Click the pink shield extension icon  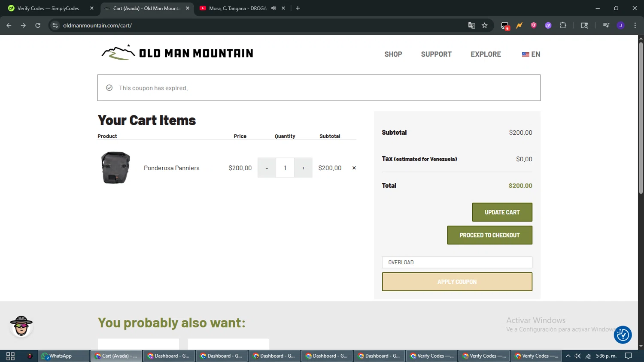(x=534, y=25)
